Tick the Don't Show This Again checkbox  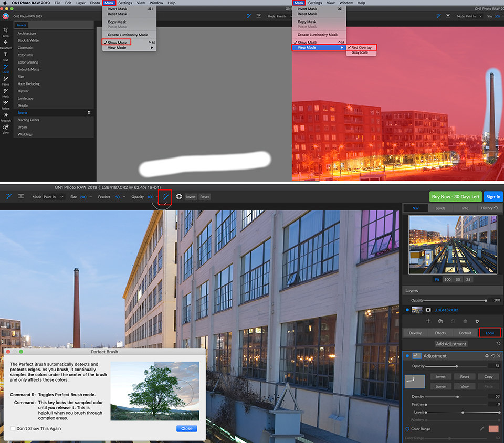pyautogui.click(x=13, y=428)
